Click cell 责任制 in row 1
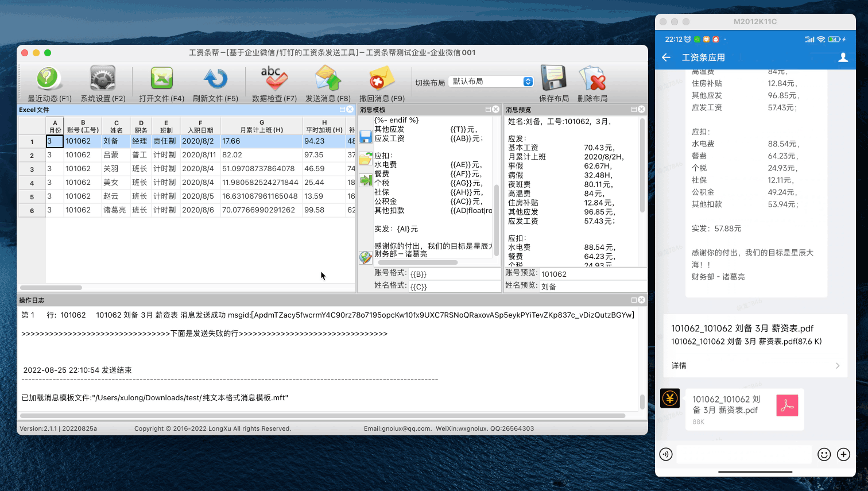This screenshot has width=868, height=491. (x=166, y=141)
